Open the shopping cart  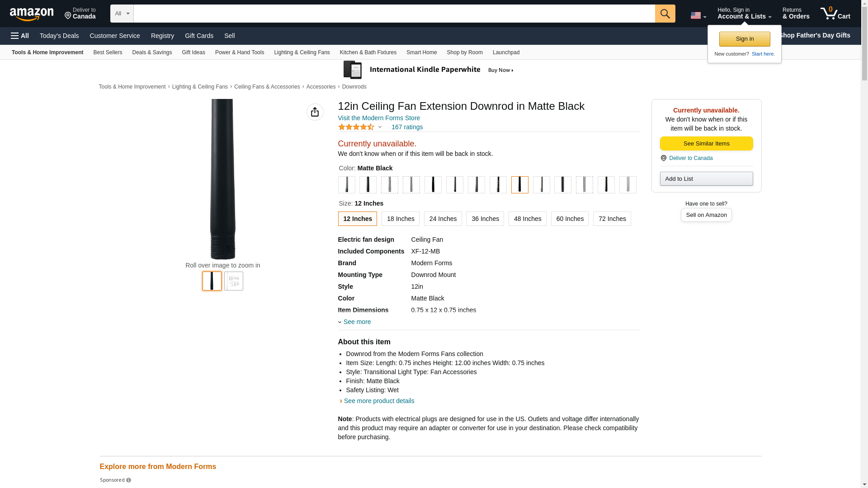tap(835, 14)
